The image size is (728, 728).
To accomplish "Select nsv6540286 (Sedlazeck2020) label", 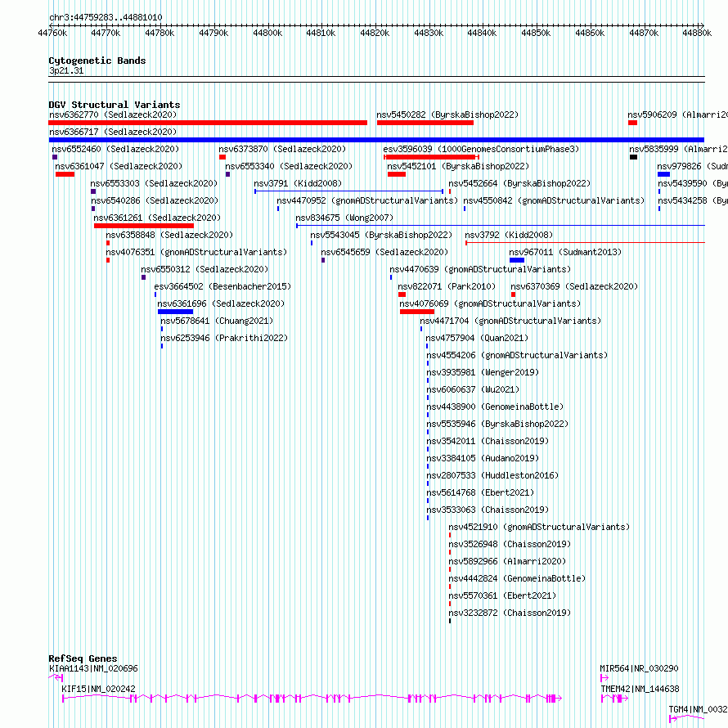I will 155,200.
